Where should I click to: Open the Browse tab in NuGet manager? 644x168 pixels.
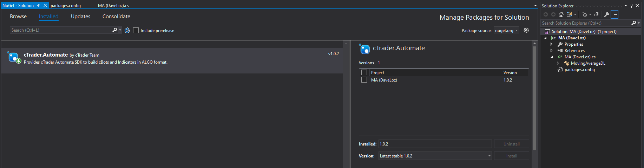point(18,17)
